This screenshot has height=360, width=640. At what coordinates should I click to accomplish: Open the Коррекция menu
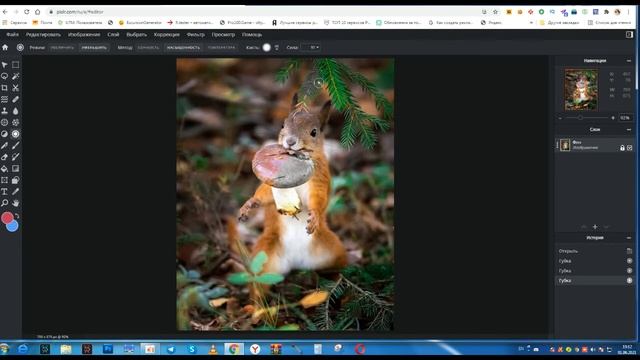tap(167, 35)
